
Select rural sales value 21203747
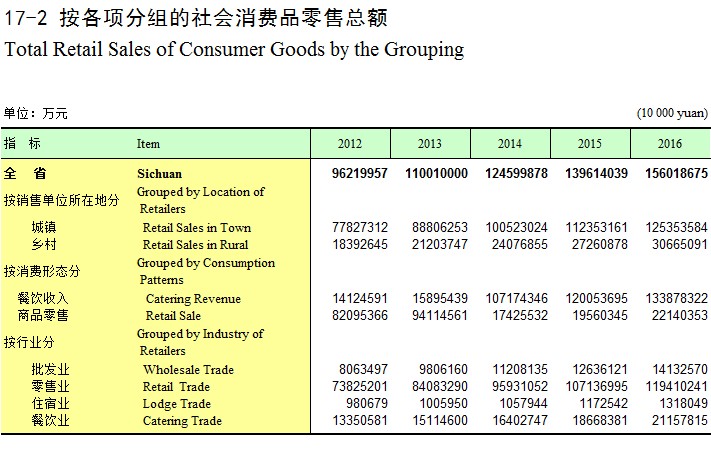tap(440, 244)
